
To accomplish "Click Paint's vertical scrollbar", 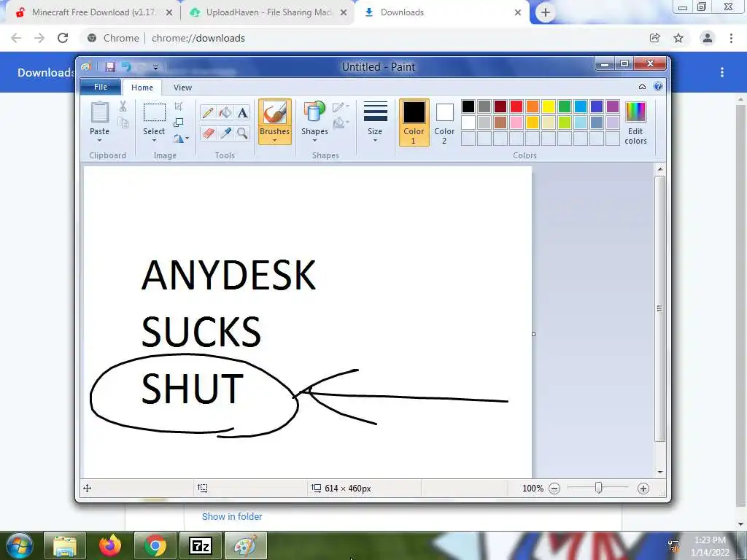I will (x=659, y=308).
